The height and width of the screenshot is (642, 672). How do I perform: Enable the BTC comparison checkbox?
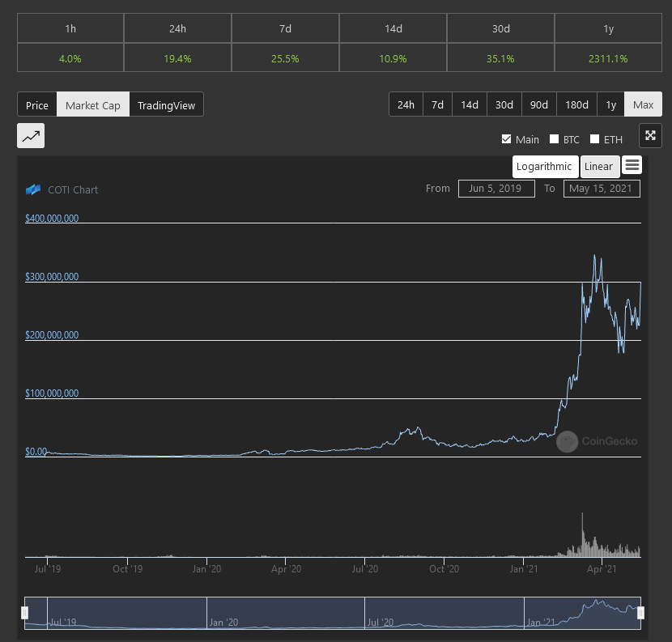pyautogui.click(x=554, y=139)
